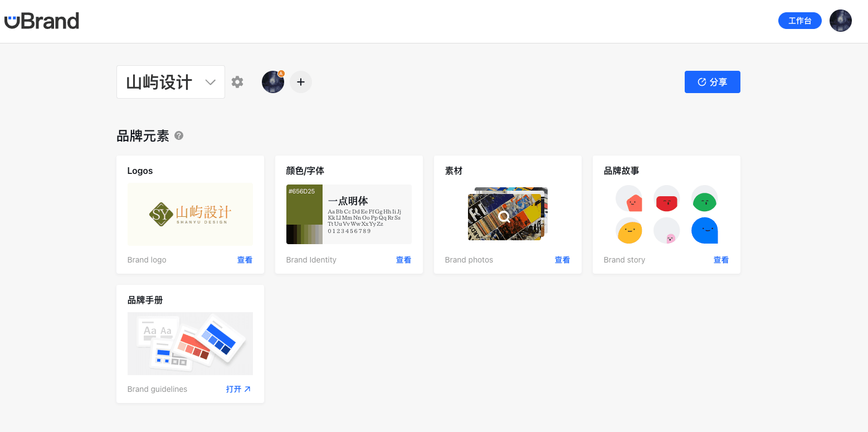Click the blue face in the 品牌故事 preview
This screenshot has height=432, width=868.
(704, 230)
